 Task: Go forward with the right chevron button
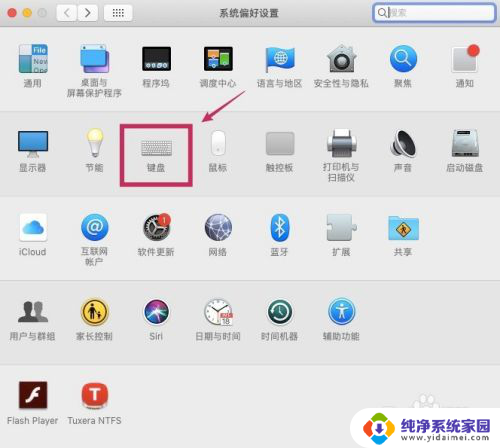(x=88, y=13)
